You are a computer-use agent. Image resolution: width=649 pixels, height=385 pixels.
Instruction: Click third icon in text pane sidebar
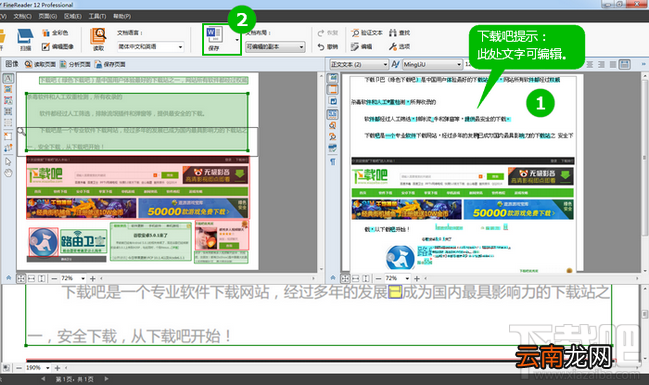333,101
